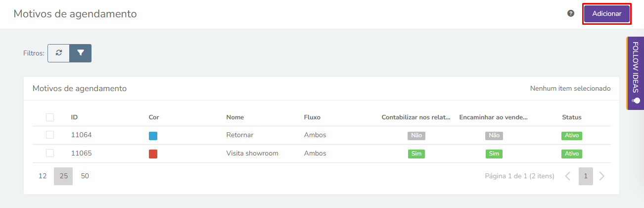Refresh filters using the reload icon
This screenshot has width=644, height=208.
(59, 53)
